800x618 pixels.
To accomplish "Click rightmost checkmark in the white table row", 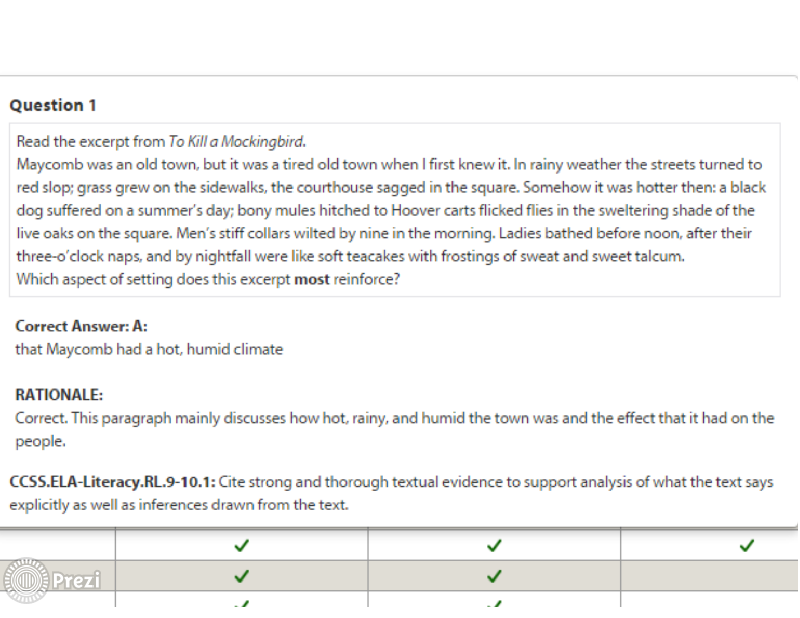I will 746,546.
